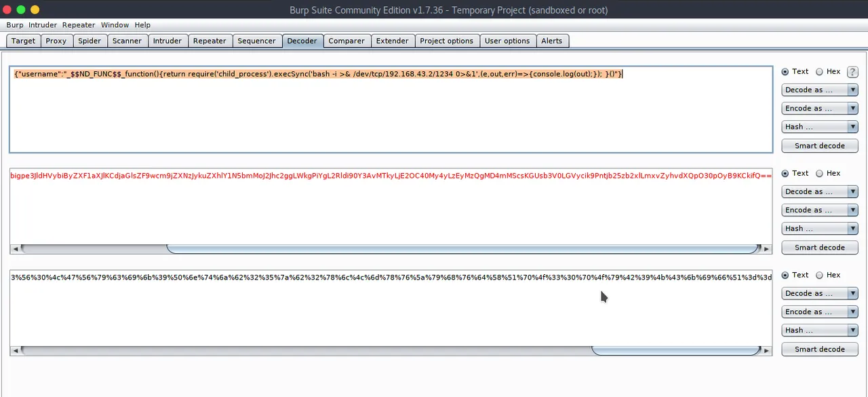The image size is (868, 397).
Task: Open the Burp menu
Action: [15, 25]
